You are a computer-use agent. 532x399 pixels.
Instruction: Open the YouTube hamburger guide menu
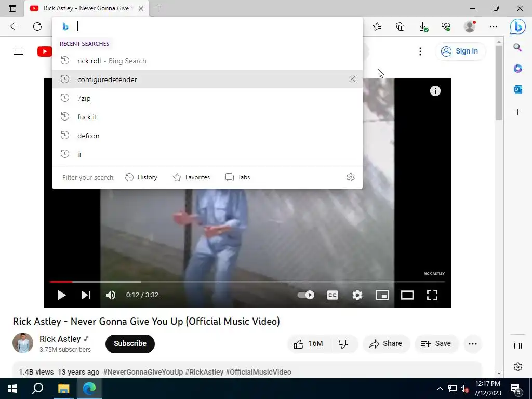click(x=19, y=51)
